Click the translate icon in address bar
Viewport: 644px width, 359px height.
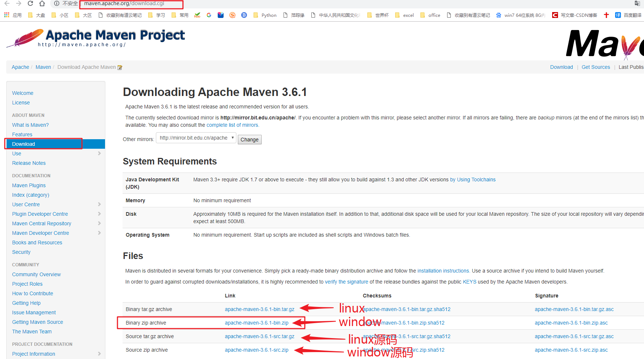[637, 3]
